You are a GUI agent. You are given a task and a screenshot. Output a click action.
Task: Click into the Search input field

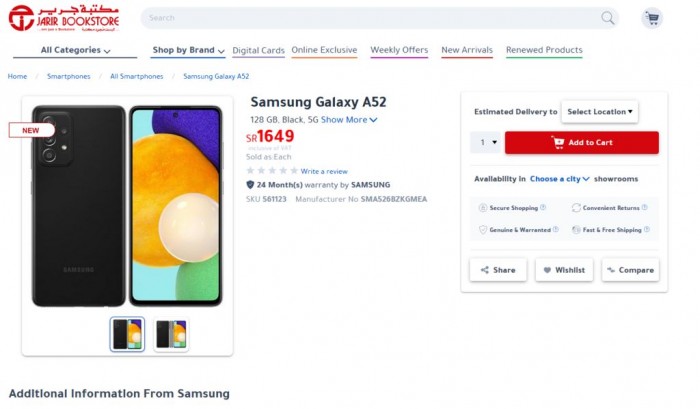point(370,18)
